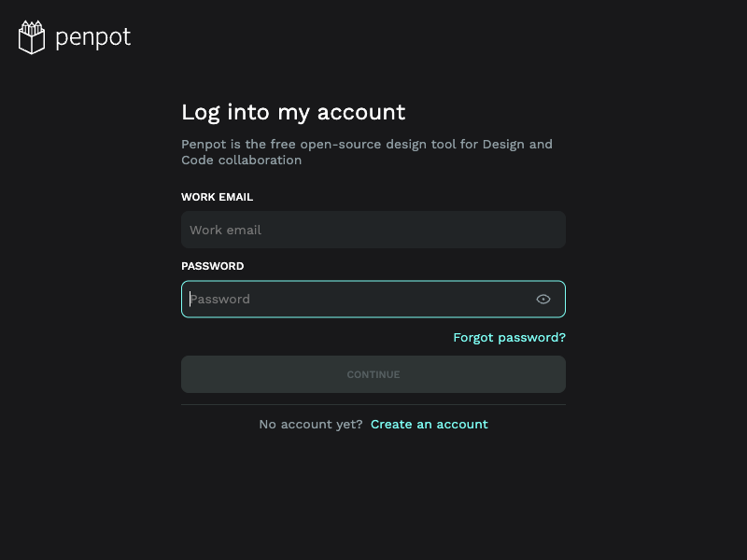Submit the login form via CONTINUE
This screenshot has height=560, width=747.
(373, 373)
